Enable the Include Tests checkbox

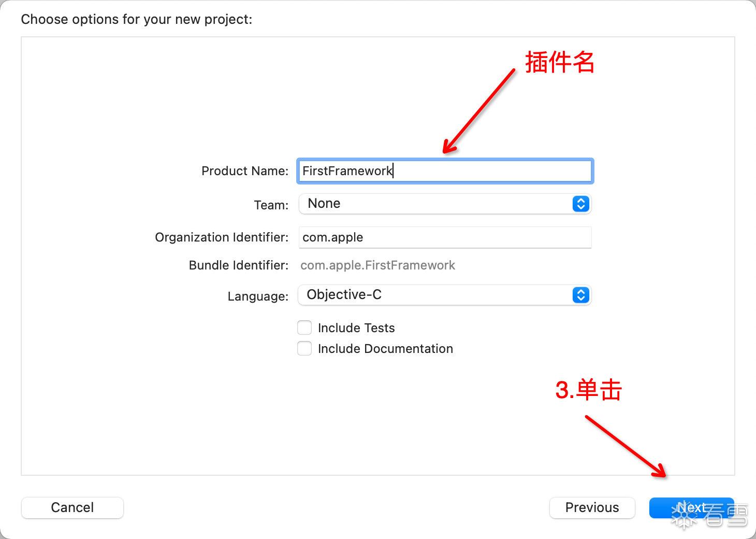click(x=304, y=328)
